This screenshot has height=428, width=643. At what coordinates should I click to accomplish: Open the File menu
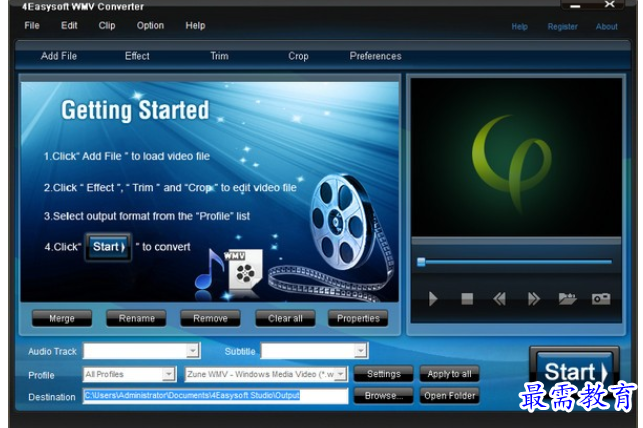click(32, 25)
